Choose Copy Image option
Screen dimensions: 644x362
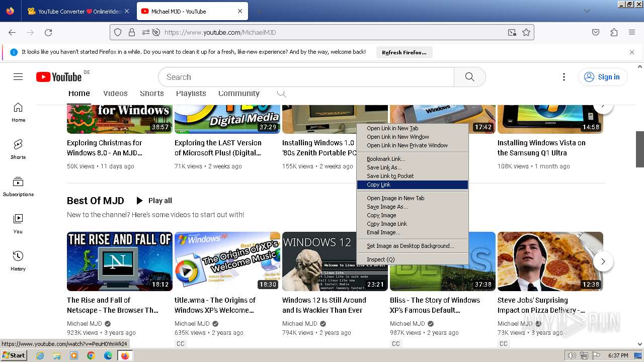click(413, 215)
